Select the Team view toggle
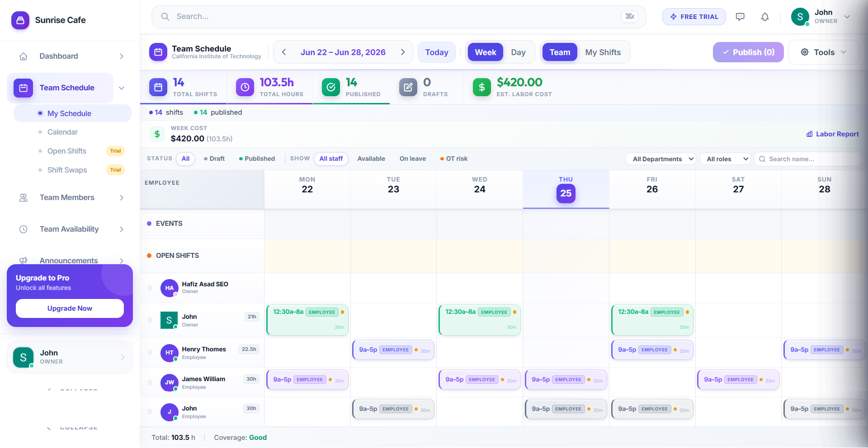868x448 pixels. click(560, 52)
